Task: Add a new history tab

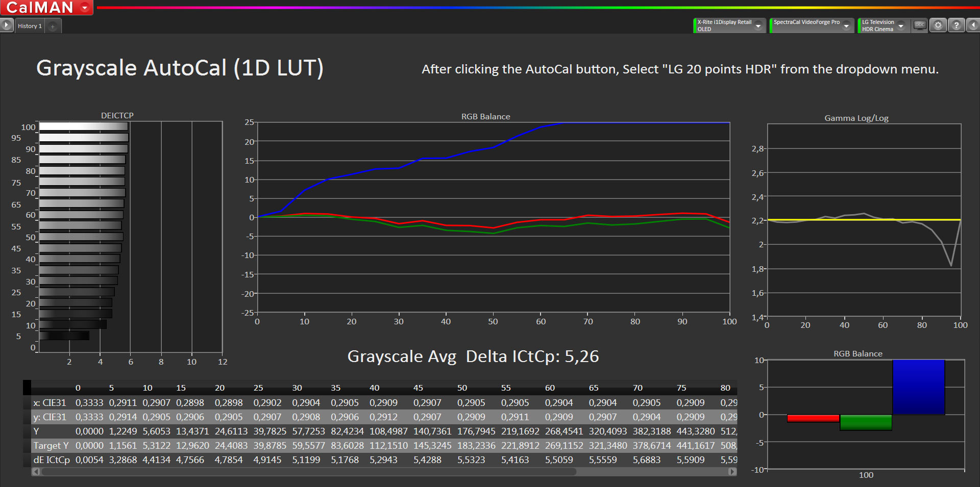Action: (x=53, y=26)
